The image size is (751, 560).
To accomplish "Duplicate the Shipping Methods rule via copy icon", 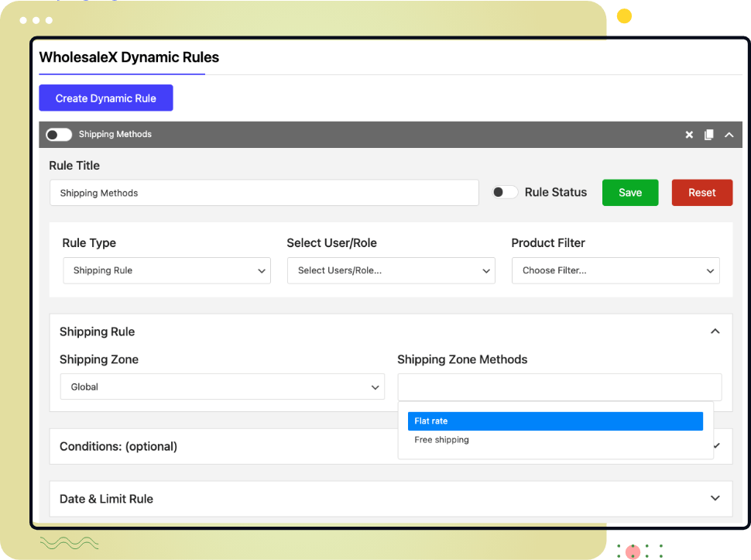I will [709, 135].
